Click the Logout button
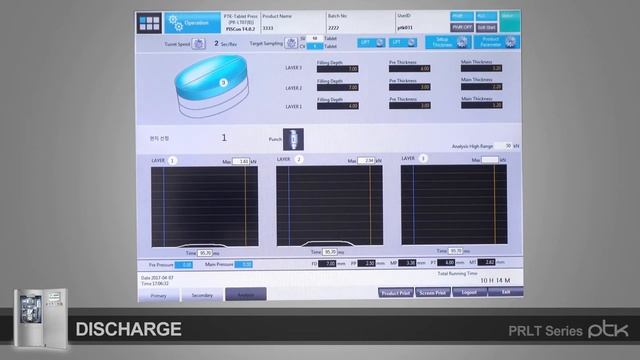This screenshot has height=360, width=640. 469,292
